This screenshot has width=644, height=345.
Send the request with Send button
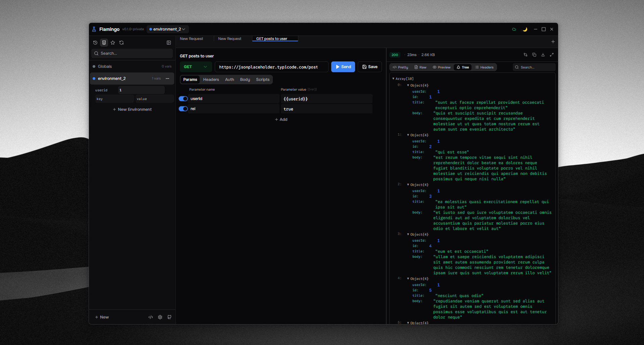[x=343, y=67]
